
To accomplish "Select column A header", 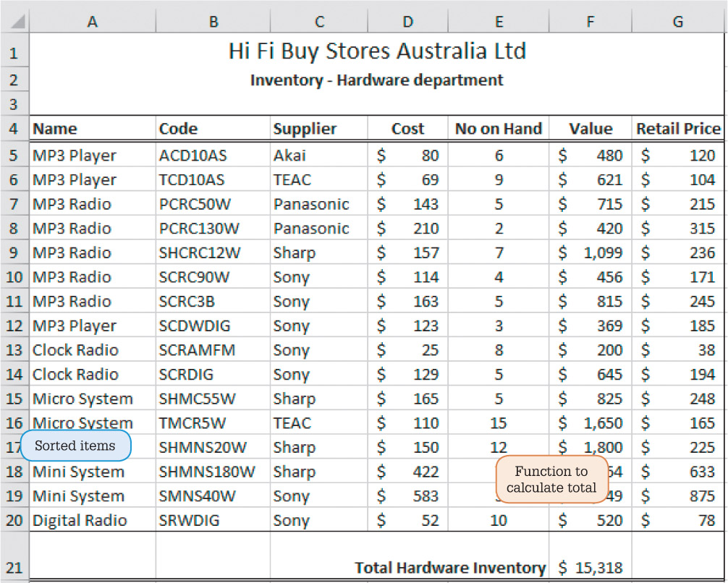I will [93, 22].
